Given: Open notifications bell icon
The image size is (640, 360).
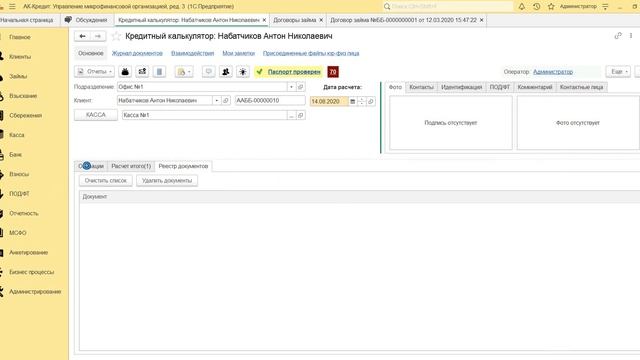Looking at the screenshot, I should point(522,7).
